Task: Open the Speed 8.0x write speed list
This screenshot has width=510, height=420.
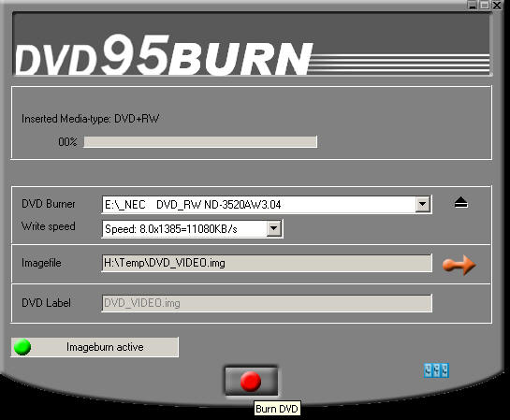Action: (x=192, y=228)
